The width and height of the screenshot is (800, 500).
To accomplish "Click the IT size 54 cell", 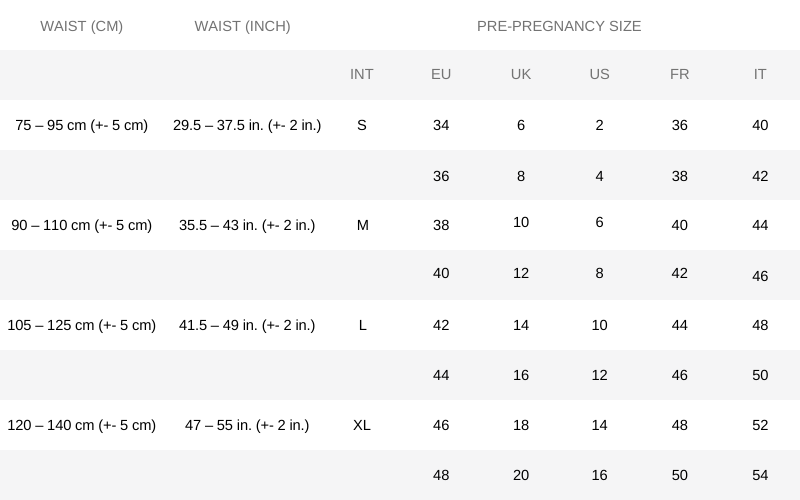I will click(x=760, y=475).
